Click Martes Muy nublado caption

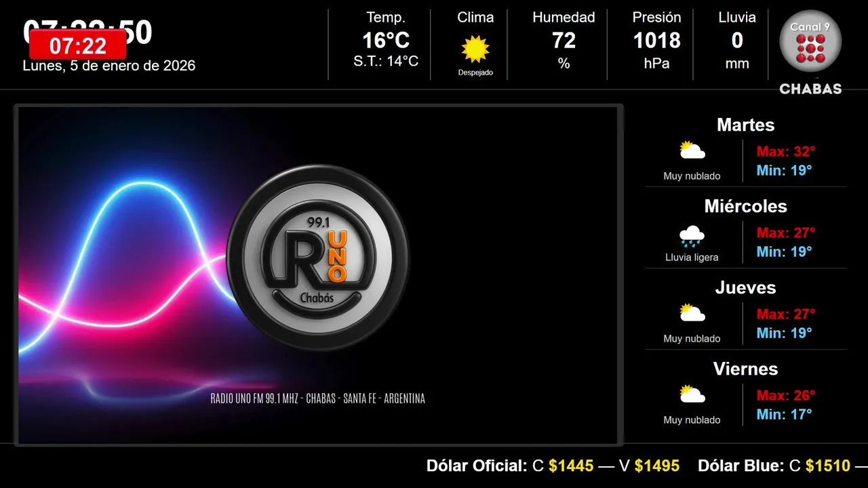tap(692, 176)
